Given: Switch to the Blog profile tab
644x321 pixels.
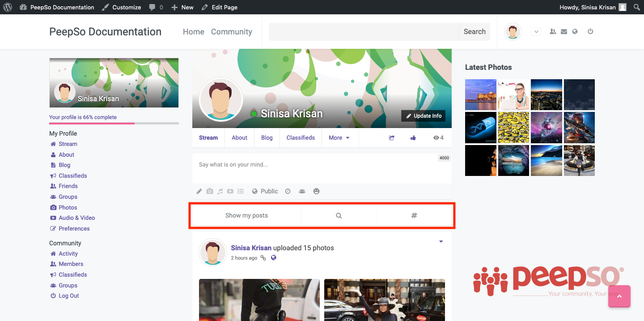Looking at the screenshot, I should [x=267, y=138].
